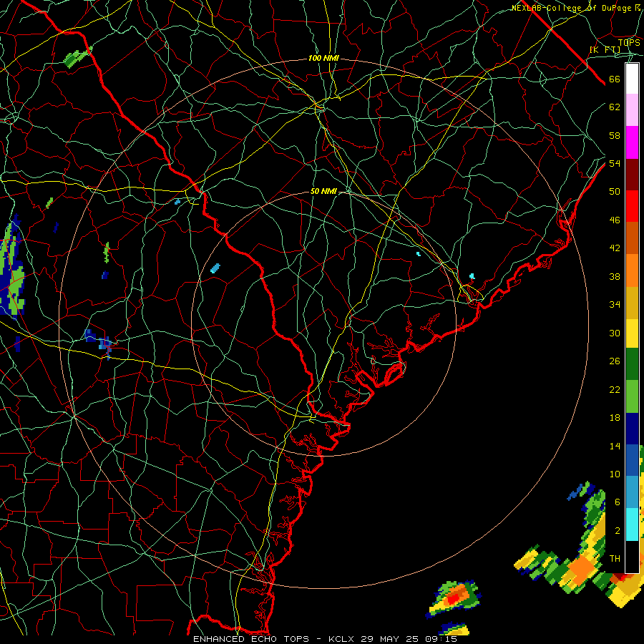Choose the light green swatch beside 22
Viewport: 644px width, 644px height.
tap(632, 396)
